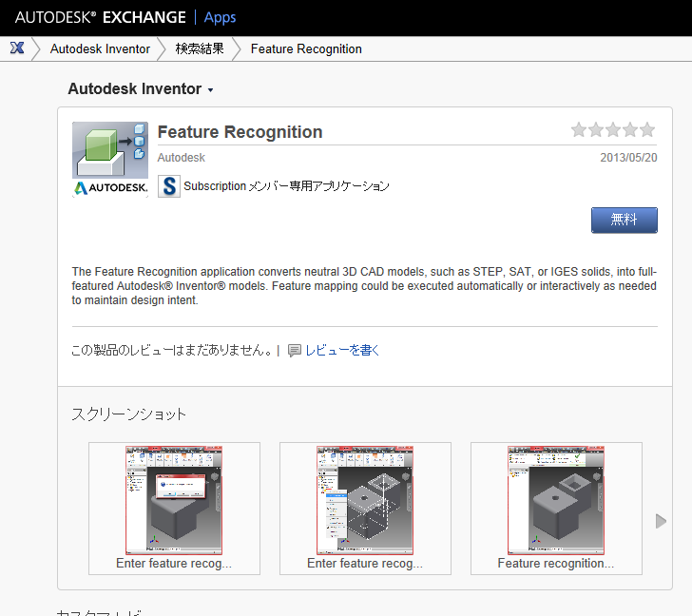Click the Exchange X home icon in breadcrumb

click(x=17, y=48)
